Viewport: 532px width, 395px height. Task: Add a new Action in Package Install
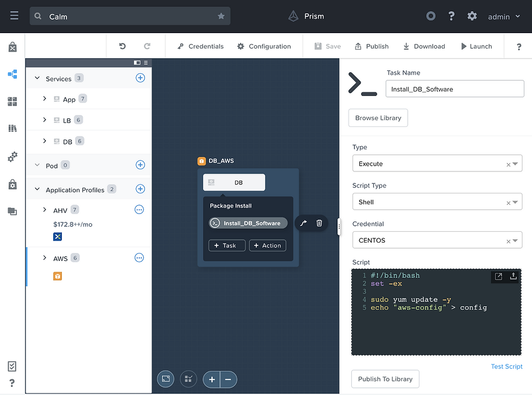coord(267,245)
